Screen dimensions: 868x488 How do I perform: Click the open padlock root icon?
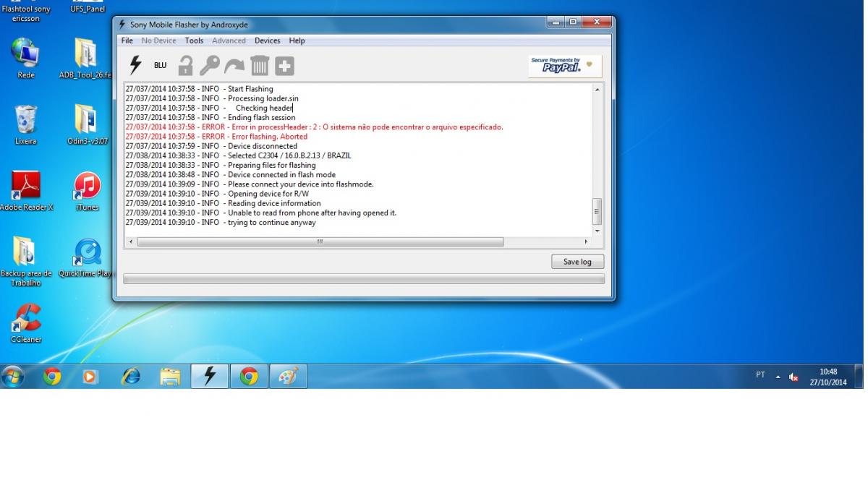pos(185,66)
